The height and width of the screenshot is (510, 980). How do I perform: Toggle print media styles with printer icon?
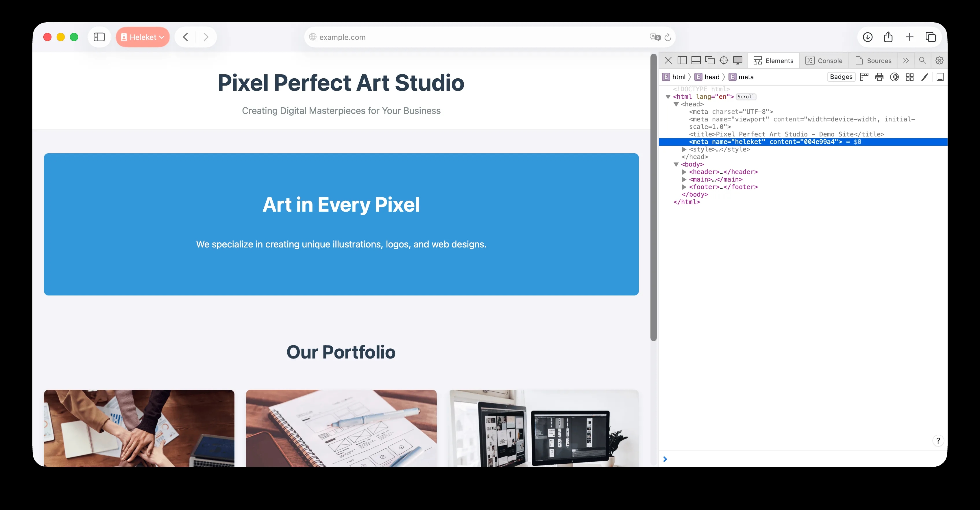click(x=879, y=77)
